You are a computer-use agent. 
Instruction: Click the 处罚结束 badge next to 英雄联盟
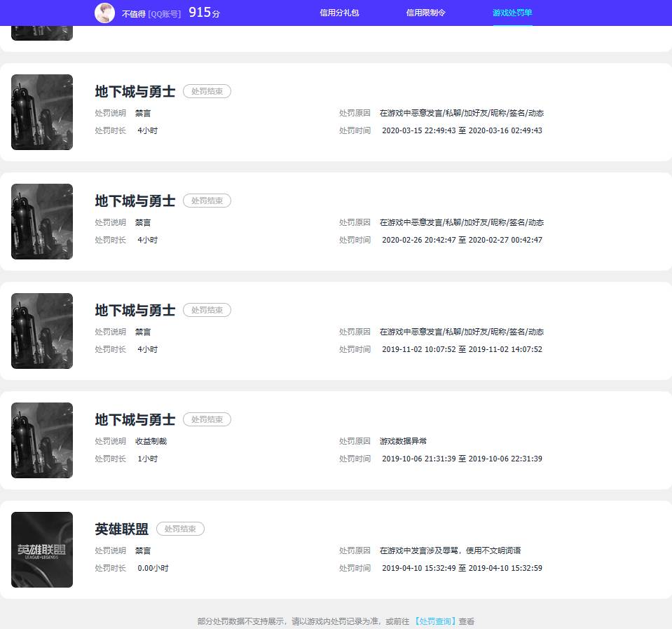180,529
